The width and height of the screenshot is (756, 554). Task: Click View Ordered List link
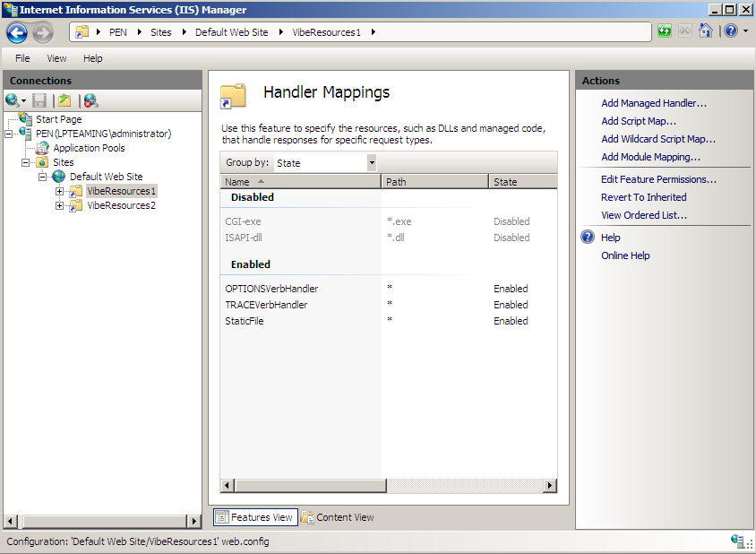[644, 215]
